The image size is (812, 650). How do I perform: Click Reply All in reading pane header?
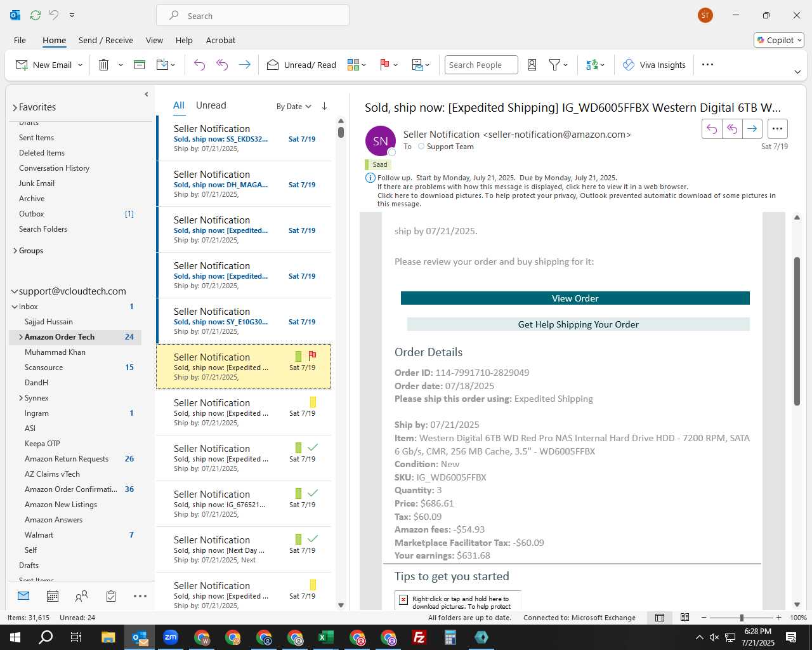tap(732, 129)
